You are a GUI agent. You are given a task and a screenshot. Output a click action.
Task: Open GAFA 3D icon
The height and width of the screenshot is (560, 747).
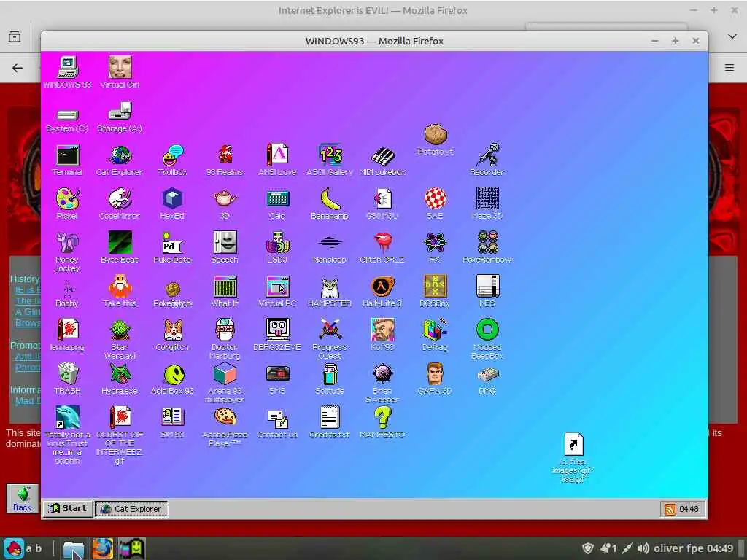435,374
